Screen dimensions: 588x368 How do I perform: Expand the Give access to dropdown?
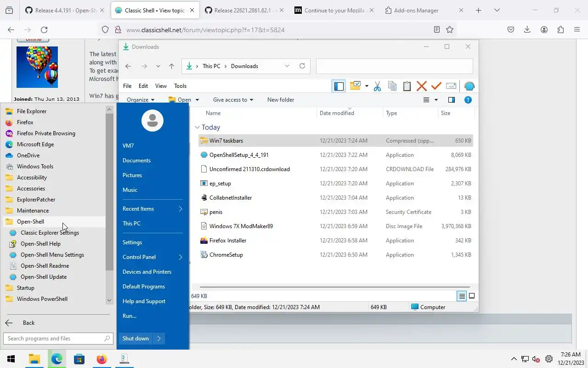coord(233,100)
